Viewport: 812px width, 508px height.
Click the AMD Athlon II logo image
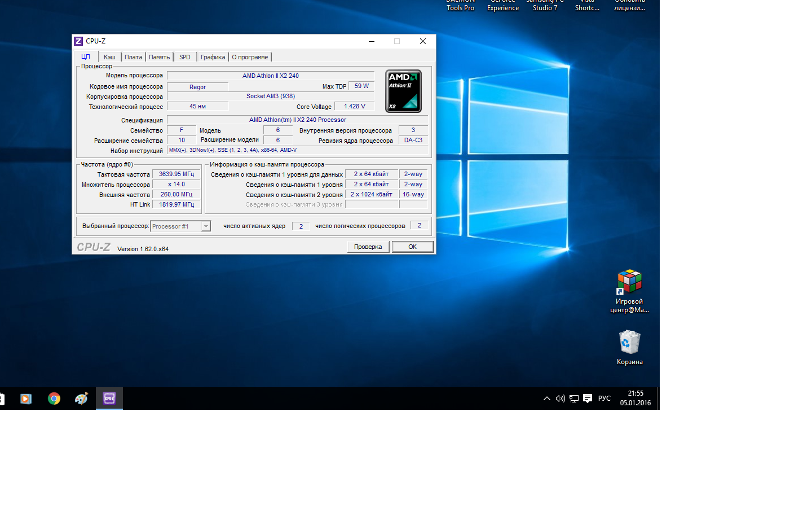pos(403,91)
